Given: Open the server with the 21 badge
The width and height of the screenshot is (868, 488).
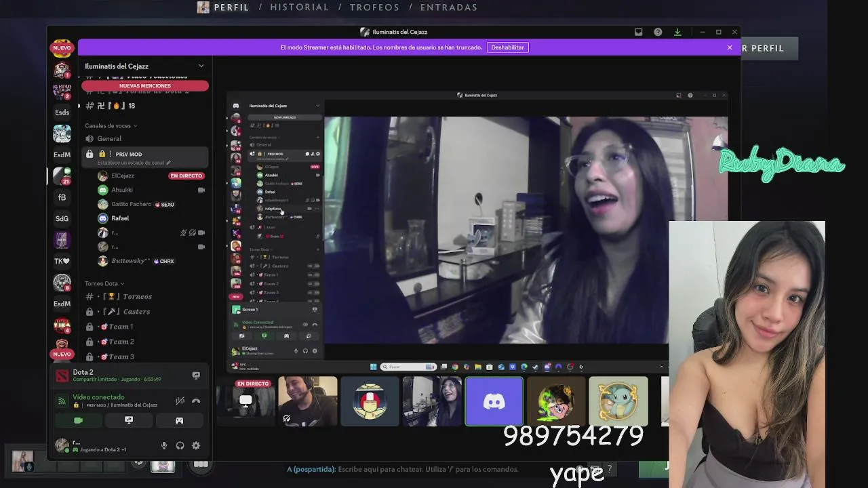Looking at the screenshot, I should coord(62,176).
